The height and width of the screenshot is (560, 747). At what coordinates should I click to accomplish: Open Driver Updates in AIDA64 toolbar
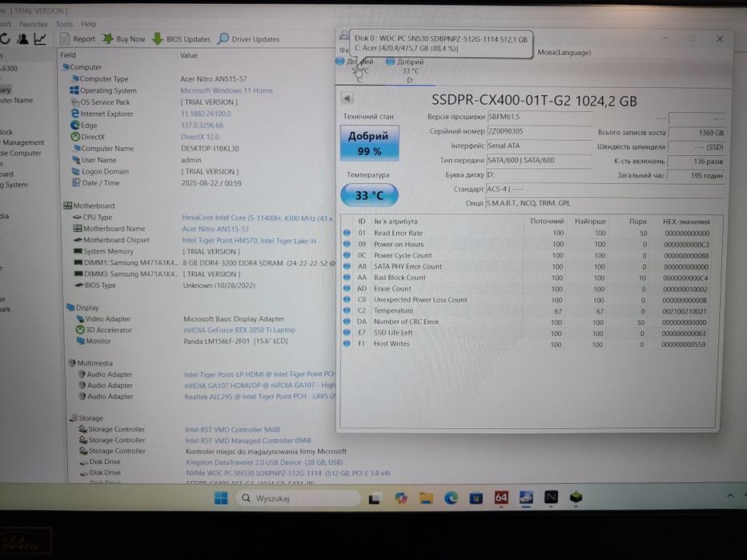pyautogui.click(x=248, y=39)
